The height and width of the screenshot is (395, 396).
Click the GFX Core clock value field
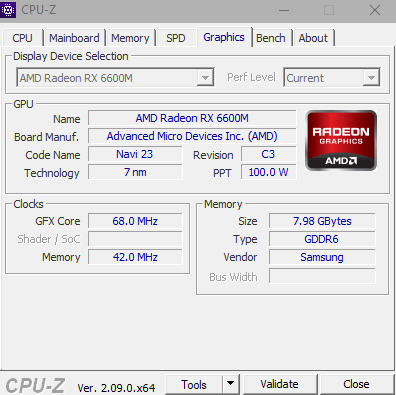[x=135, y=221]
